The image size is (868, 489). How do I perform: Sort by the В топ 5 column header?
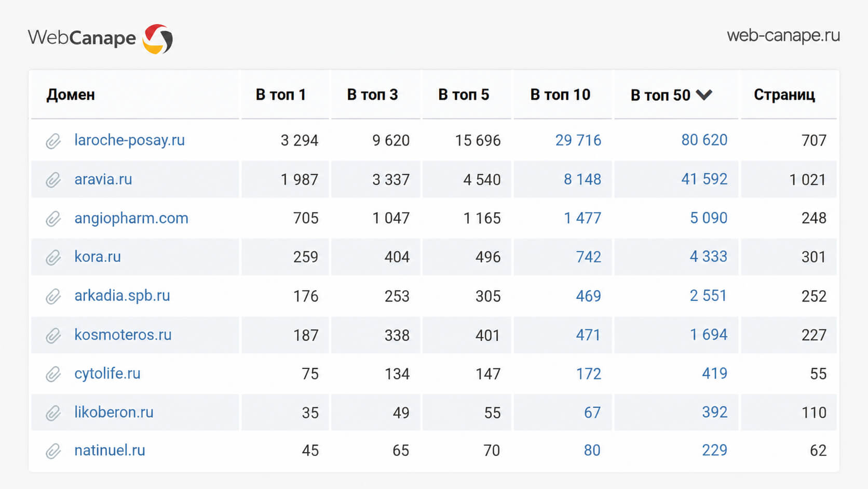click(464, 95)
